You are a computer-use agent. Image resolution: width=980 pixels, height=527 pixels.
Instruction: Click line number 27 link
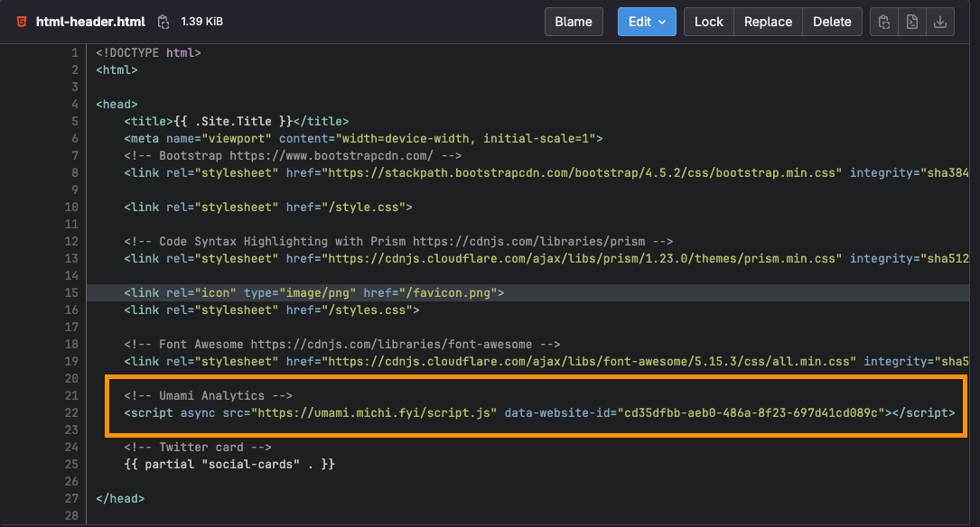(x=72, y=499)
